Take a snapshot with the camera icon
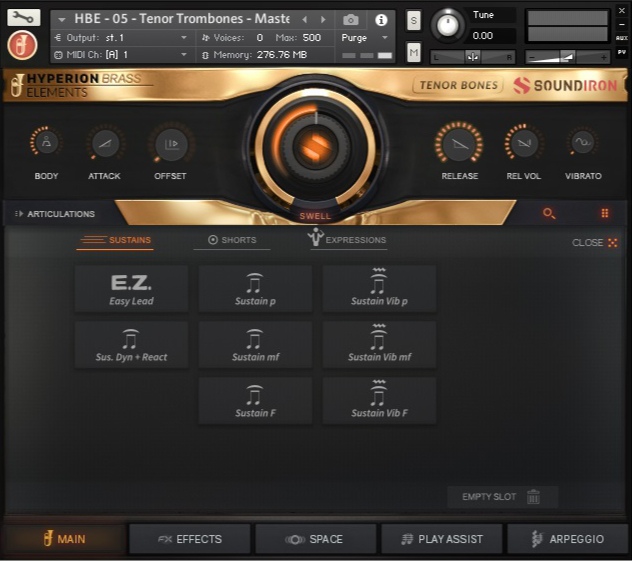 point(351,19)
